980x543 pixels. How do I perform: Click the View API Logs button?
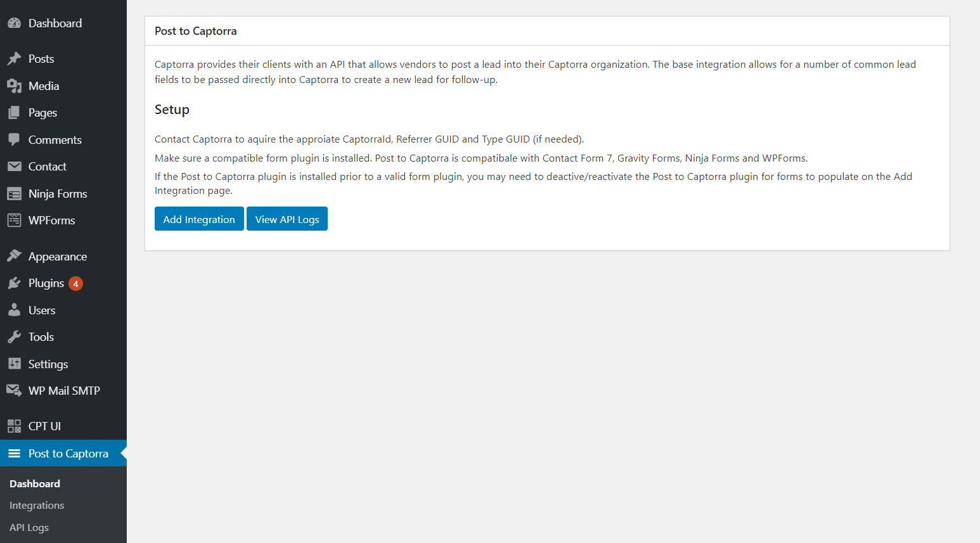click(287, 219)
